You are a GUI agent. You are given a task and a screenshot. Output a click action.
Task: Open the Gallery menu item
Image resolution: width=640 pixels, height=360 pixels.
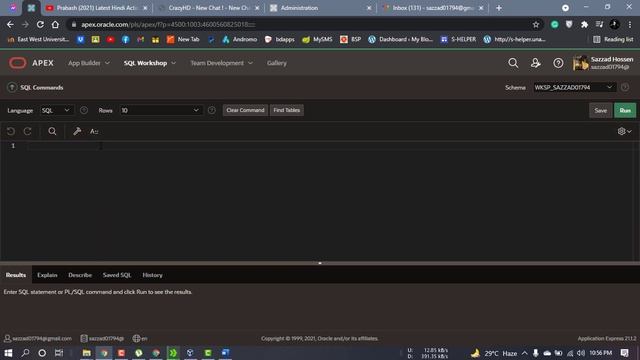(277, 63)
